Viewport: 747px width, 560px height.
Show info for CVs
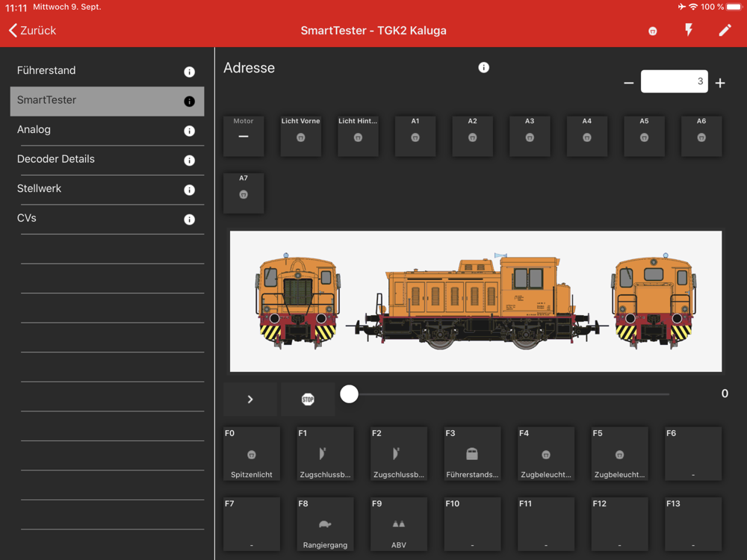click(189, 220)
